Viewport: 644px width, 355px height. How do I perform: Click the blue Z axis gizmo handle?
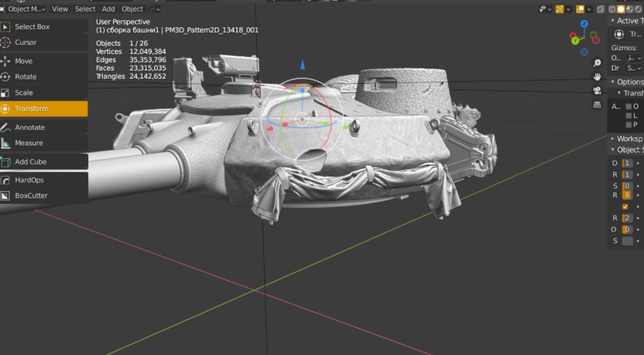[x=584, y=23]
